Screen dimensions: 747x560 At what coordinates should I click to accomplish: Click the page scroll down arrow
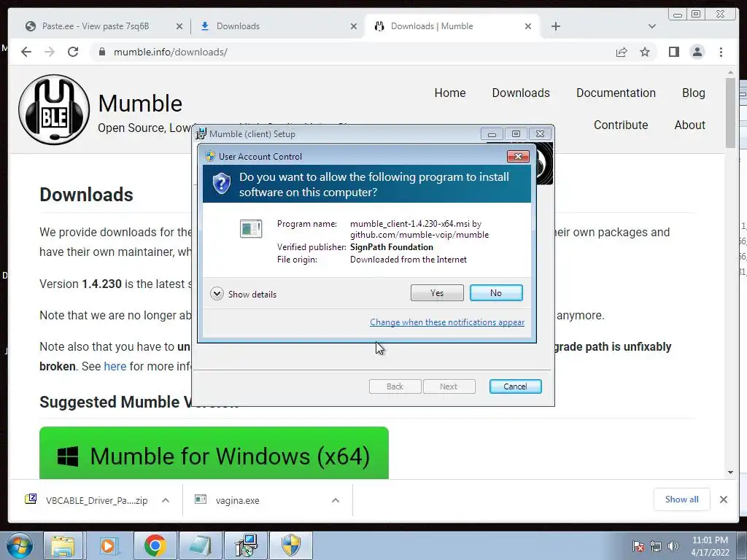[731, 472]
